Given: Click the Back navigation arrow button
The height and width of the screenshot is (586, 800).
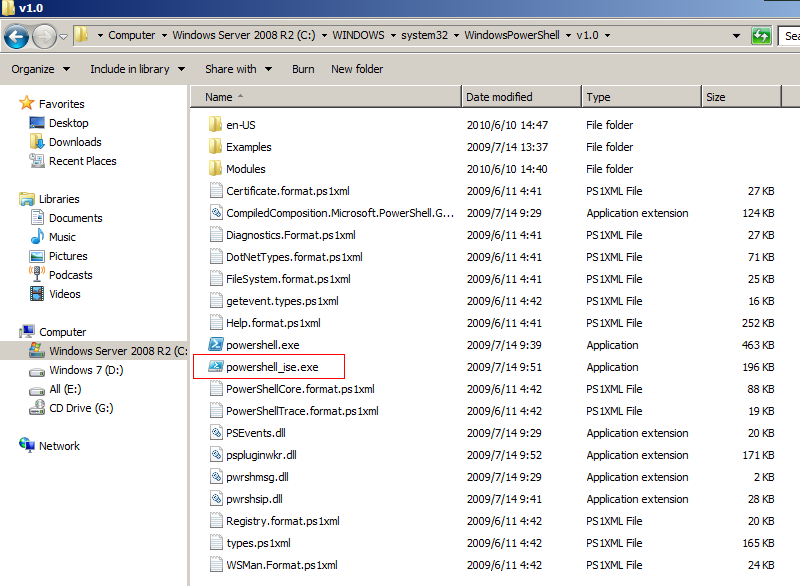Looking at the screenshot, I should [x=16, y=36].
